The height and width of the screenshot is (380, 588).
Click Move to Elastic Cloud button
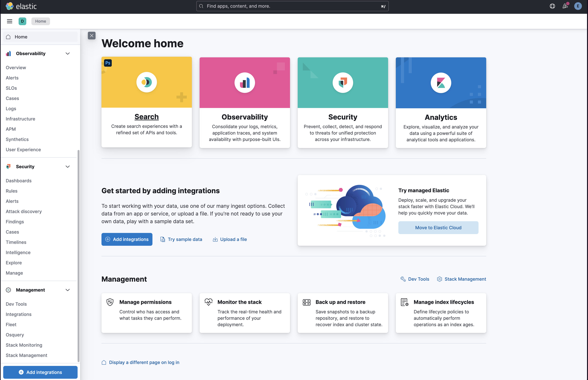(x=438, y=227)
